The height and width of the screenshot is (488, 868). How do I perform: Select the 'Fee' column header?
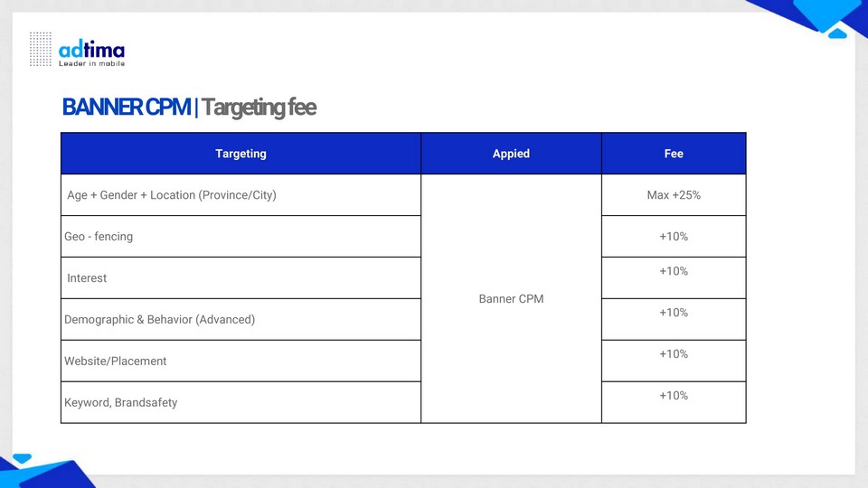[674, 154]
